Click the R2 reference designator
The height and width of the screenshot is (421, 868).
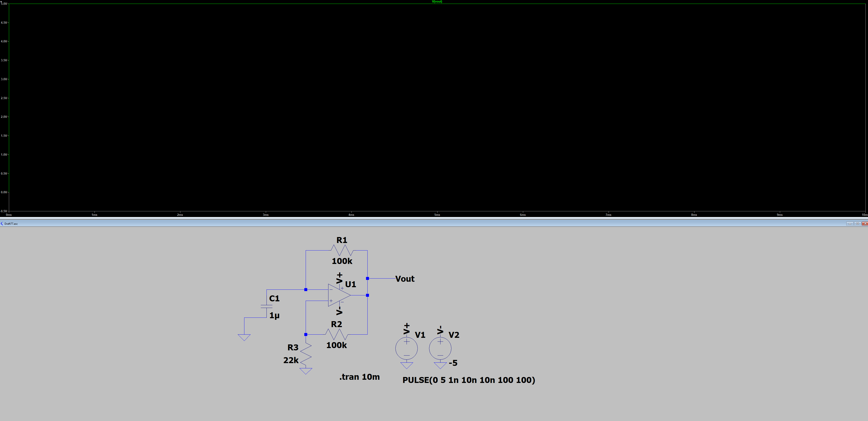[336, 324]
